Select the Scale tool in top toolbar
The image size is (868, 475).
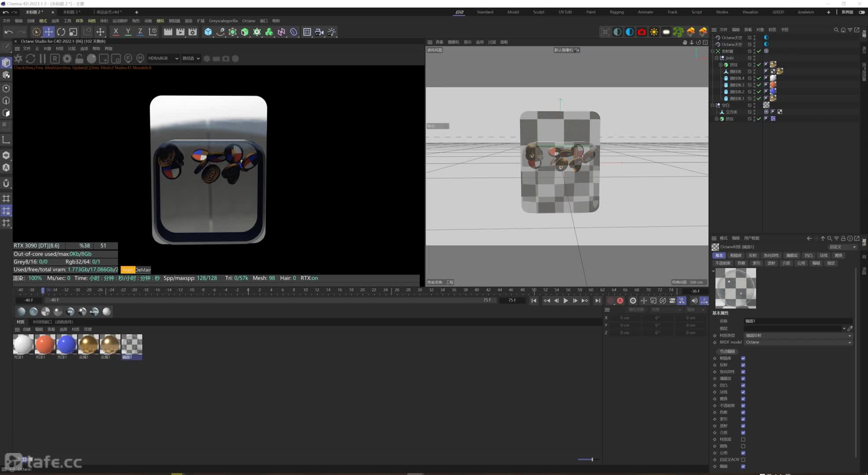click(73, 32)
